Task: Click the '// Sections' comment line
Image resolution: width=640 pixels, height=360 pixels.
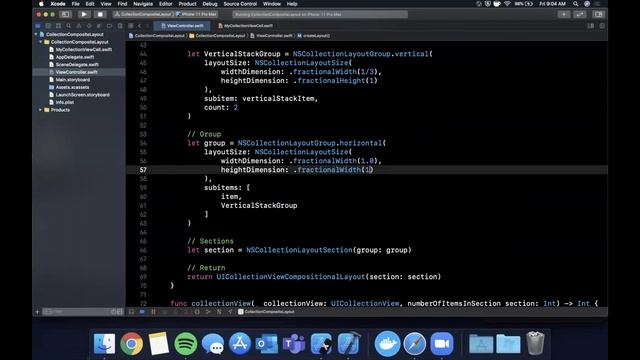Action: [211, 241]
